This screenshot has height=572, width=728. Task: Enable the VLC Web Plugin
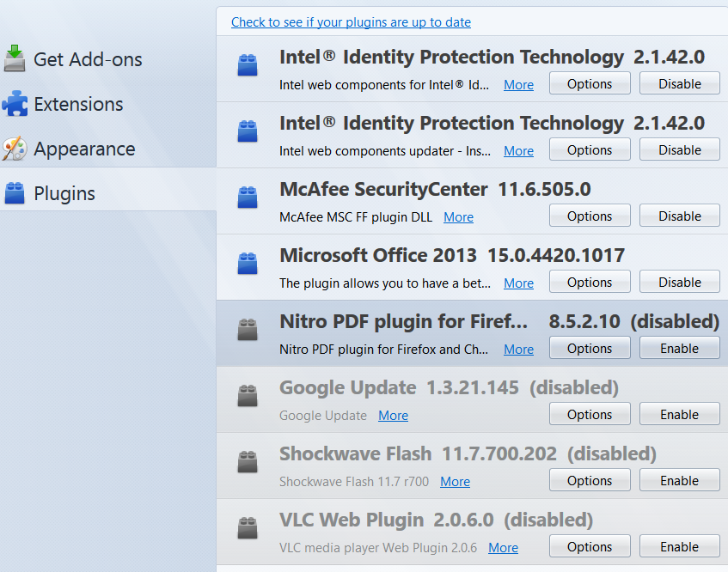pos(680,547)
